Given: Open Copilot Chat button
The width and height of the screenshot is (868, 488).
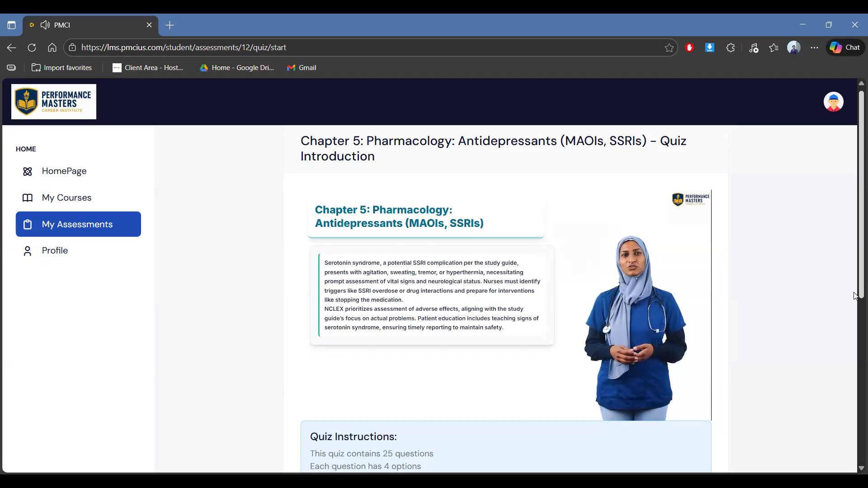Looking at the screenshot, I should point(845,48).
